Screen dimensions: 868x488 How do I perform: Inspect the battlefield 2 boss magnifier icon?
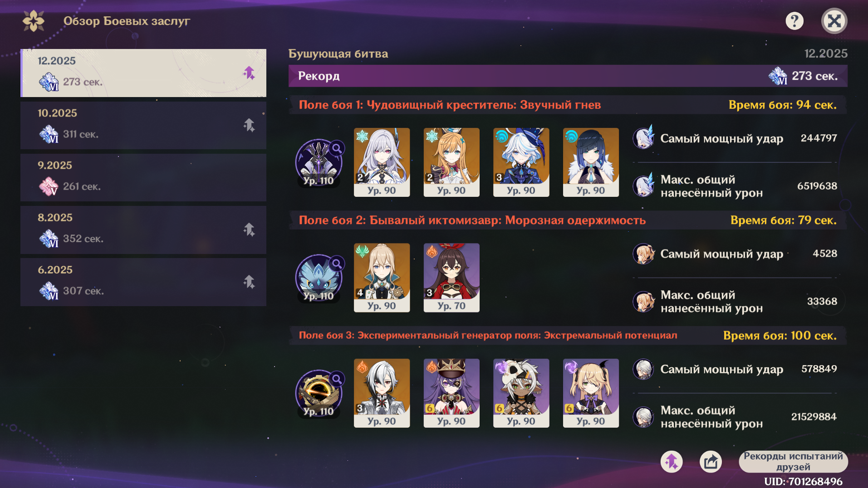[337, 263]
